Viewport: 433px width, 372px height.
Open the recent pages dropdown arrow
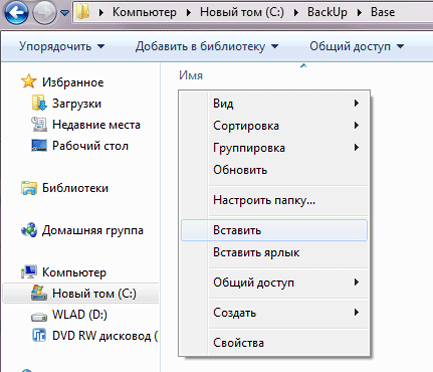point(65,13)
